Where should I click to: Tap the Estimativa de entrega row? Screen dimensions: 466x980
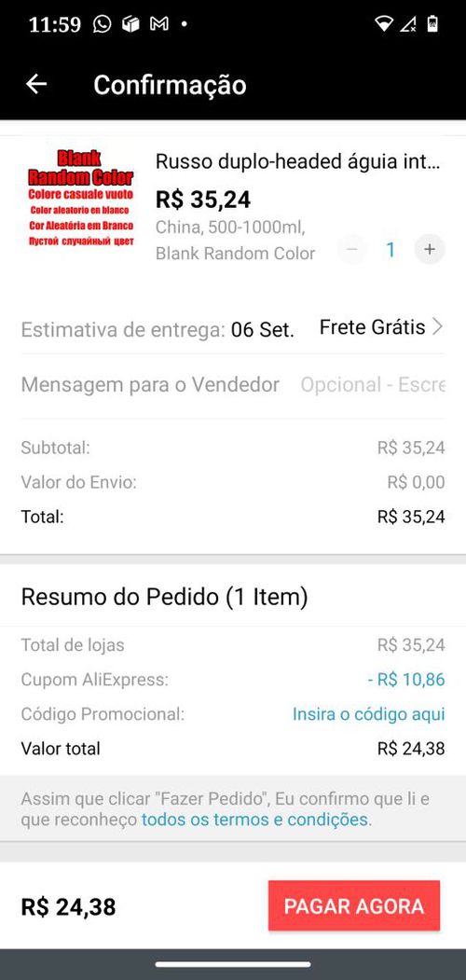(232, 328)
